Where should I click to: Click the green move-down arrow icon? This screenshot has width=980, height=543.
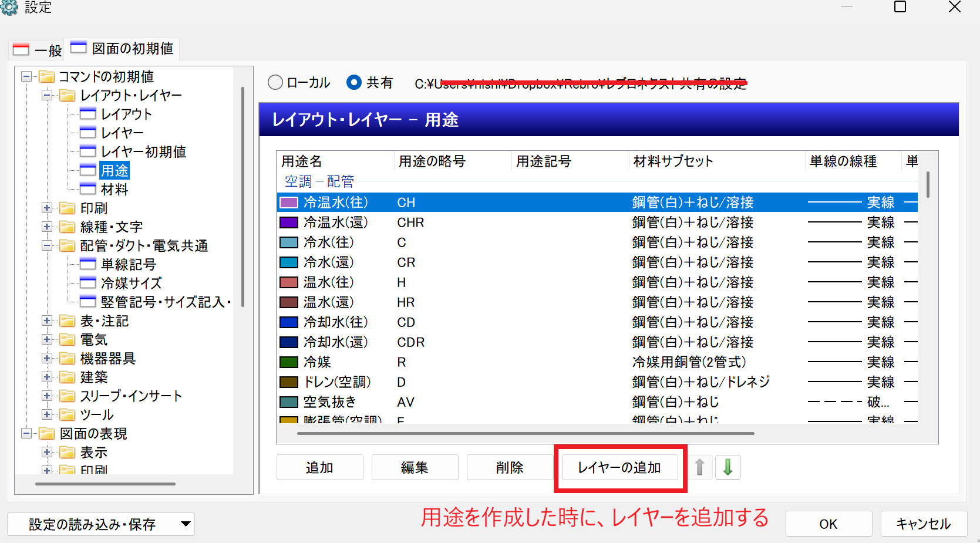tap(728, 467)
